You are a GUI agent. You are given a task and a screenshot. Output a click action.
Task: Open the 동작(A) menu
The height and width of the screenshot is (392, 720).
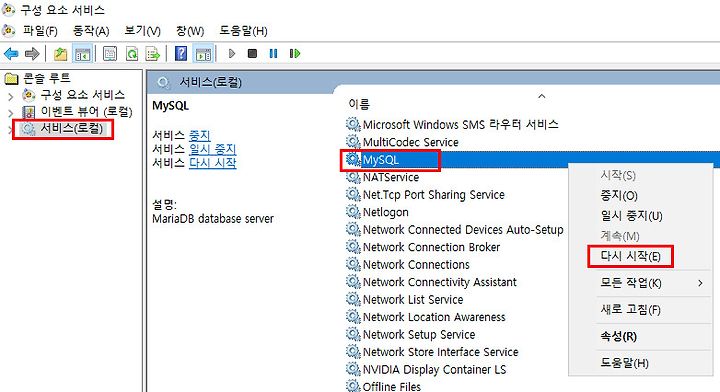(91, 31)
